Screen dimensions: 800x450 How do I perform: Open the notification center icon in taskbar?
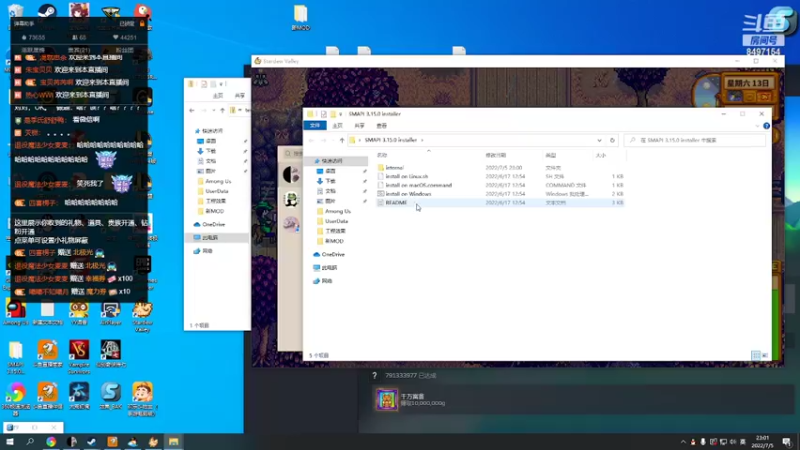787,442
